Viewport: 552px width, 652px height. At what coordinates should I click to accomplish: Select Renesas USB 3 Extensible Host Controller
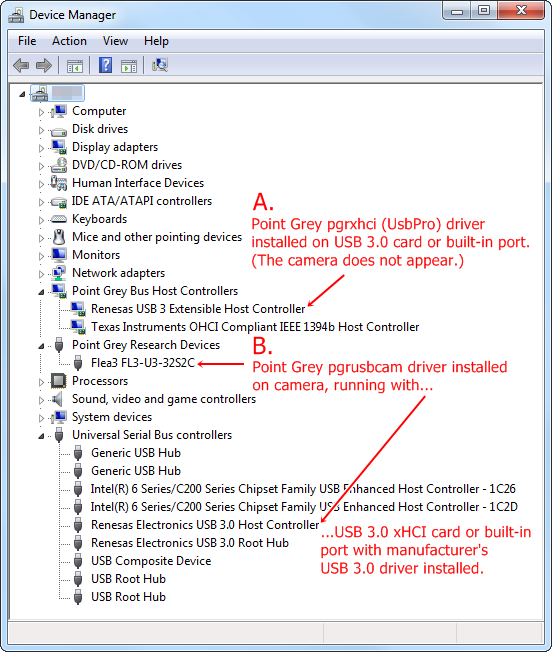[x=198, y=309]
